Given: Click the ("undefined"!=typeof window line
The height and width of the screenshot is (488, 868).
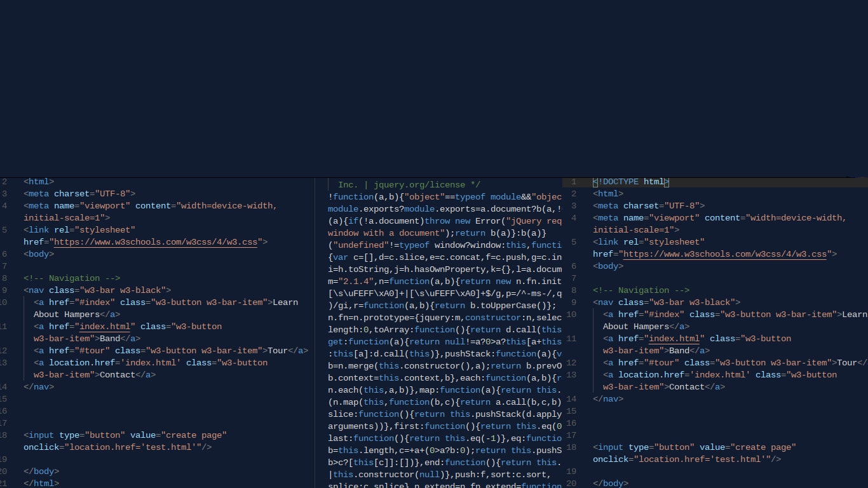Looking at the screenshot, I should [x=445, y=245].
